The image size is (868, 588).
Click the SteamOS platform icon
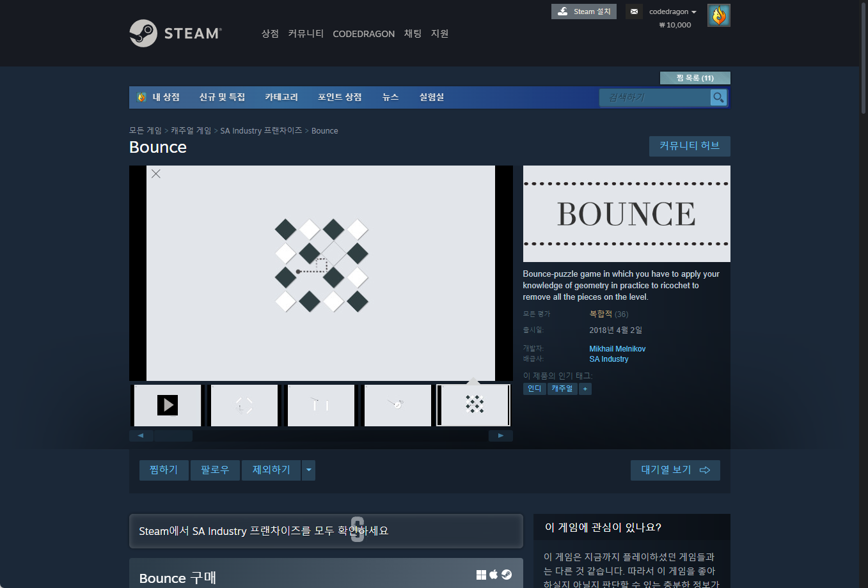pyautogui.click(x=507, y=575)
